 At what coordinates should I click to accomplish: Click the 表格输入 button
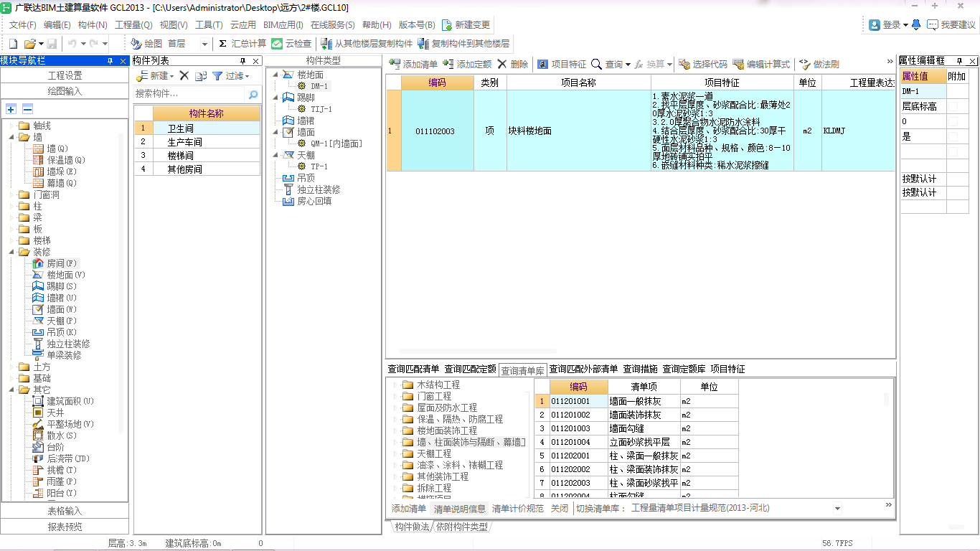tap(65, 511)
